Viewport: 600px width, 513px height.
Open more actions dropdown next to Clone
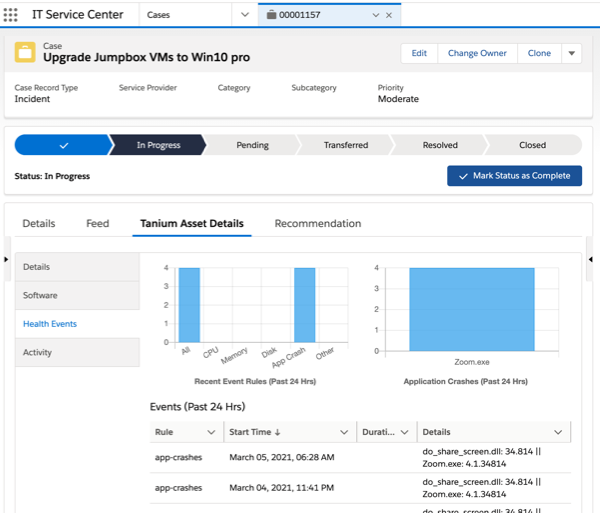pyautogui.click(x=572, y=53)
